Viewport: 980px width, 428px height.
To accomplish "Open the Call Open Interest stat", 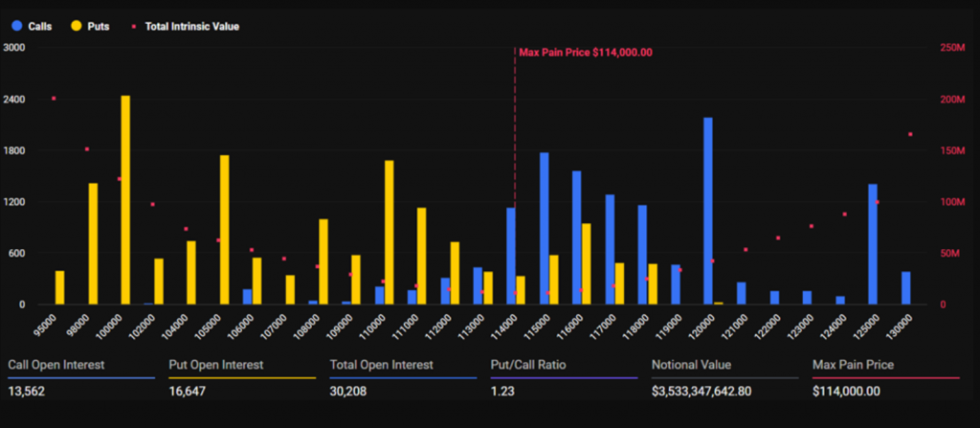I will tap(56, 365).
